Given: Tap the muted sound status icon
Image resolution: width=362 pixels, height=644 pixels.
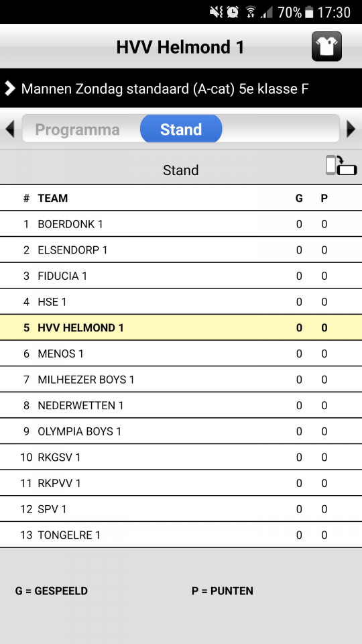Looking at the screenshot, I should click(x=217, y=12).
